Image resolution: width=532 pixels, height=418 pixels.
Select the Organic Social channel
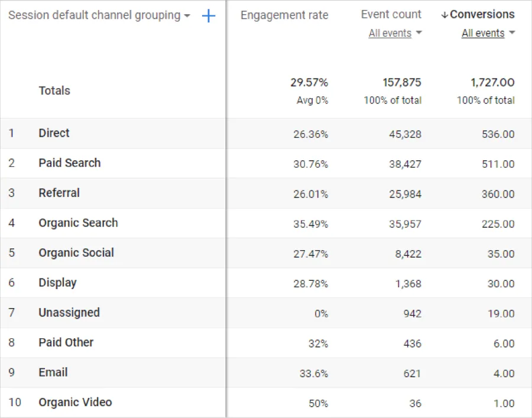(76, 252)
